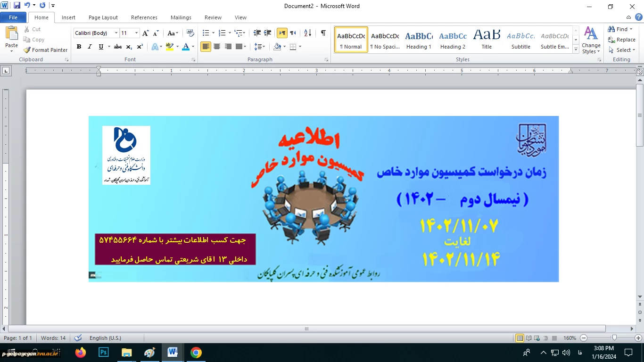644x362 pixels.
Task: Click the Undo arrow
Action: (x=27, y=6)
